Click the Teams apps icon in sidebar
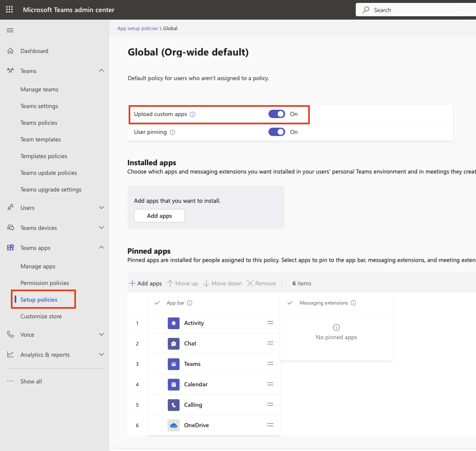 tap(10, 247)
